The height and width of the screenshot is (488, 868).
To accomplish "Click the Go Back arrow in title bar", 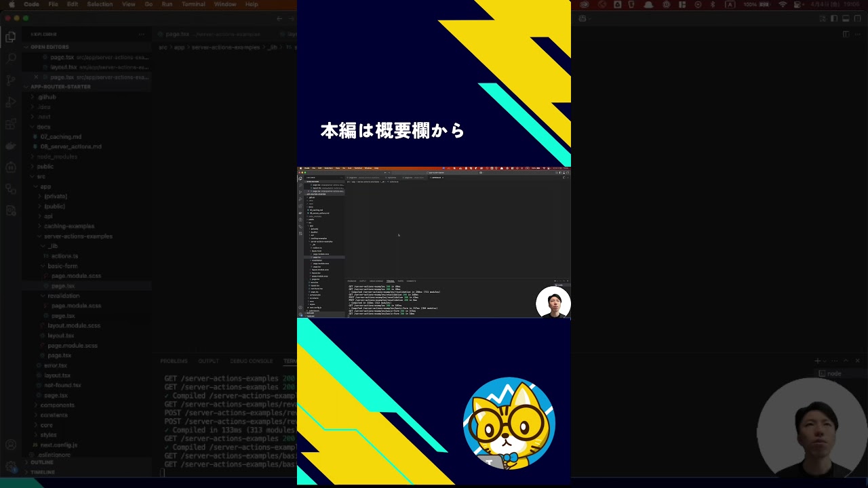I will (x=280, y=18).
